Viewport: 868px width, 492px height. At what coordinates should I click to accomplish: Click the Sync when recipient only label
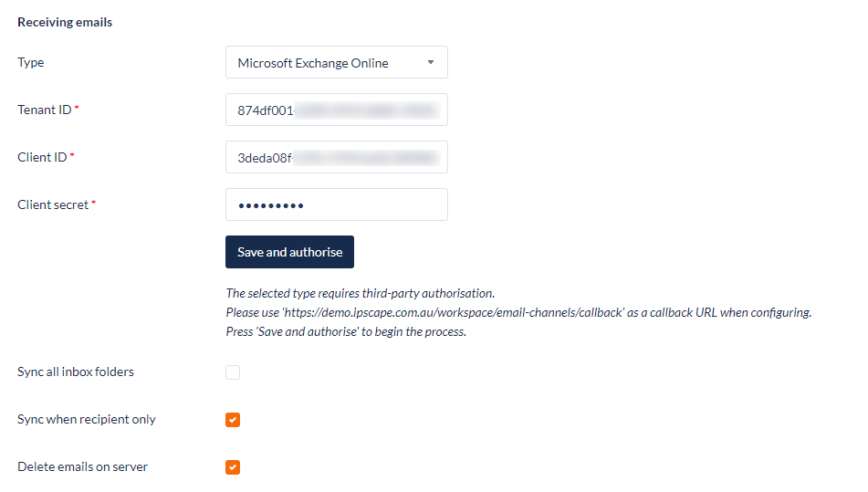87,420
